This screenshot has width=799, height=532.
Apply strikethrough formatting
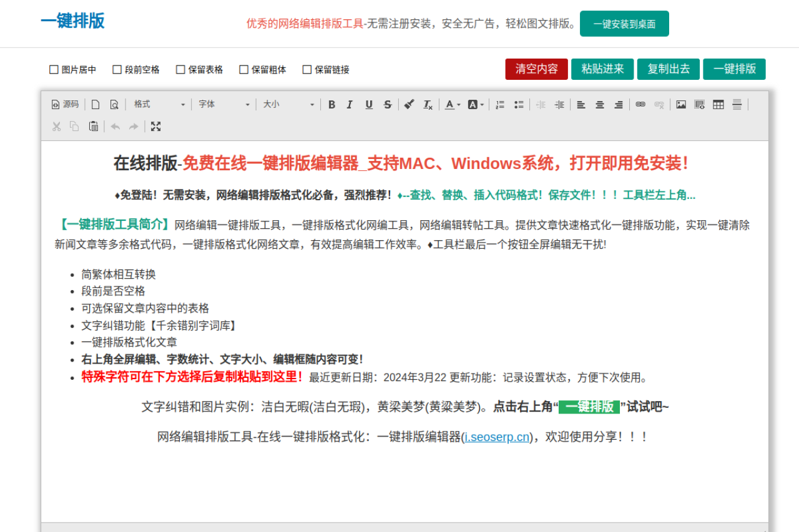point(388,104)
